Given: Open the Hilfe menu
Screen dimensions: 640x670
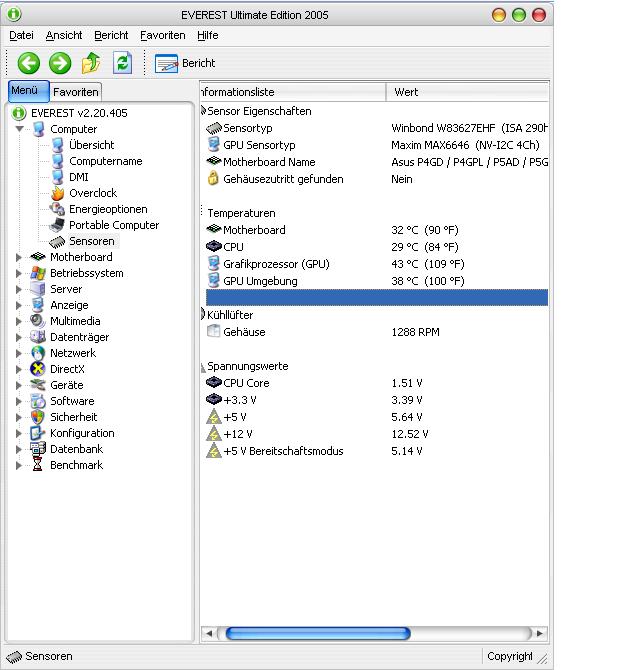Looking at the screenshot, I should (x=208, y=35).
